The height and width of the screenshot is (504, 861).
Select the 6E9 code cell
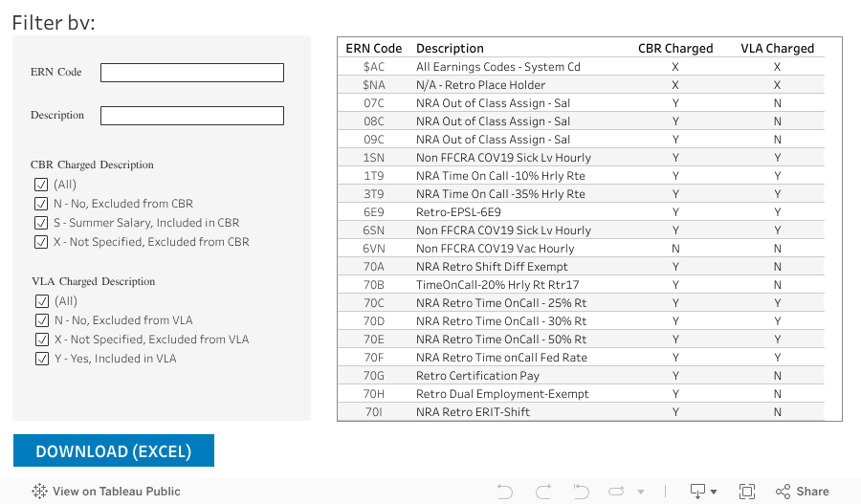[x=374, y=212]
